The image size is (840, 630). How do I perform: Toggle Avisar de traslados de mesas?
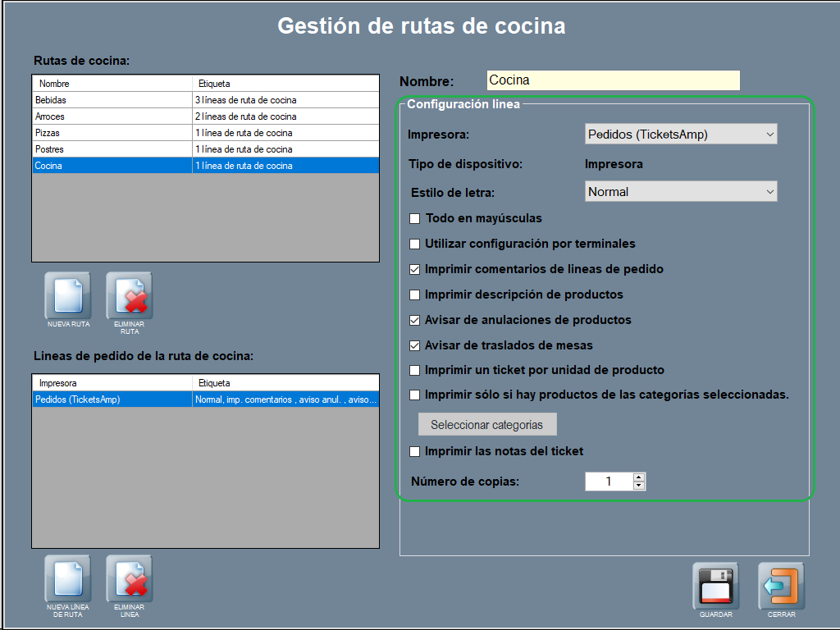(415, 345)
